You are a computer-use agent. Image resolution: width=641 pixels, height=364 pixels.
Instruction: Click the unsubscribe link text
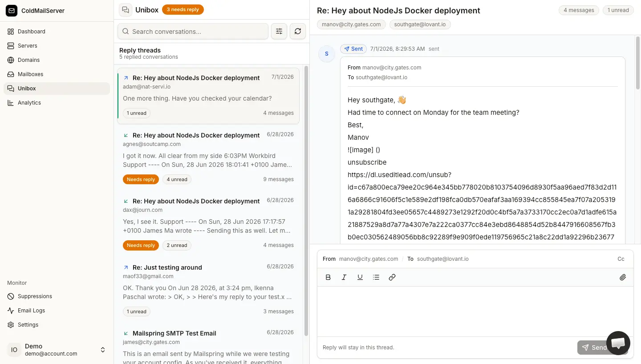(x=367, y=162)
